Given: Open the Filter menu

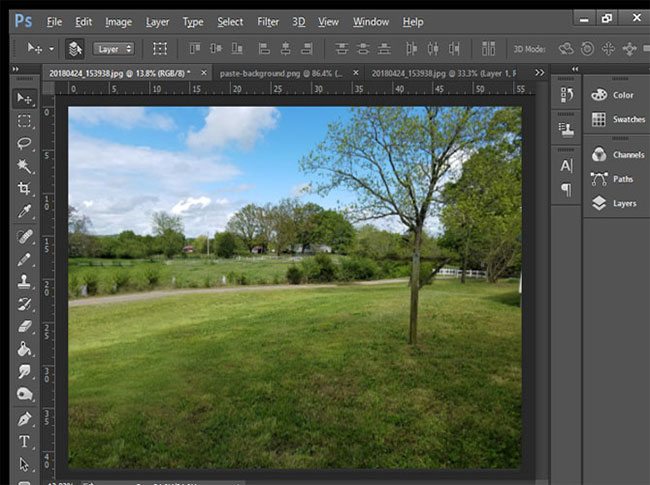Looking at the screenshot, I should [x=268, y=21].
